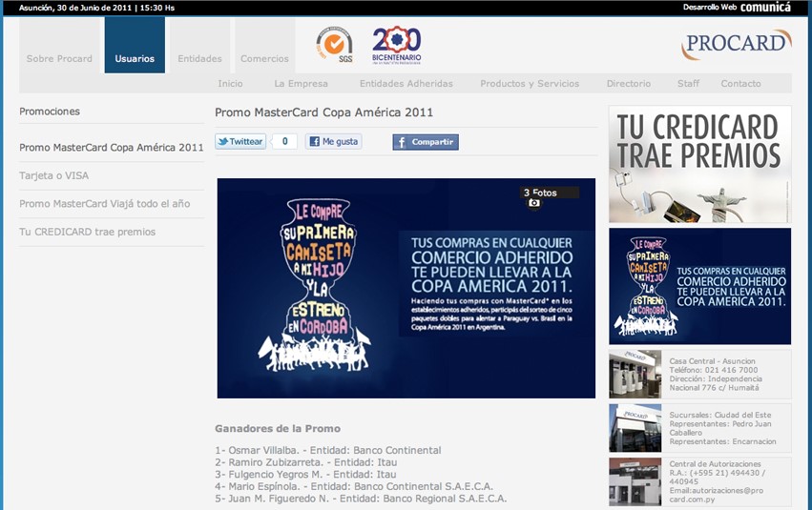Click the autorizaciones email address text

717,495
